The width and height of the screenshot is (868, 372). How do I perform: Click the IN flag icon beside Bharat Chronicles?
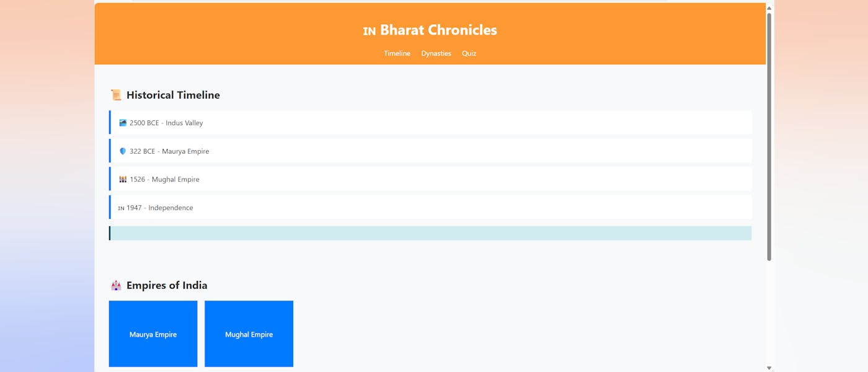370,31
